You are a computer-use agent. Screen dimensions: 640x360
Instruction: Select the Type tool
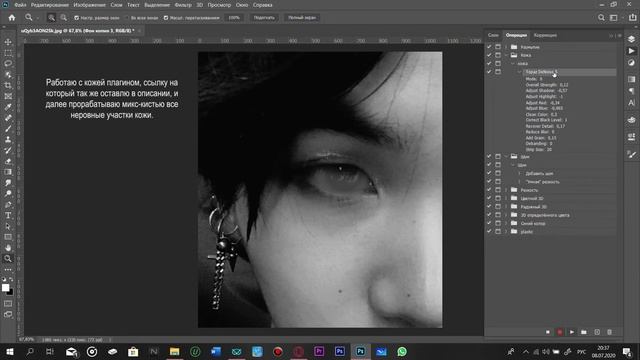[x=8, y=215]
